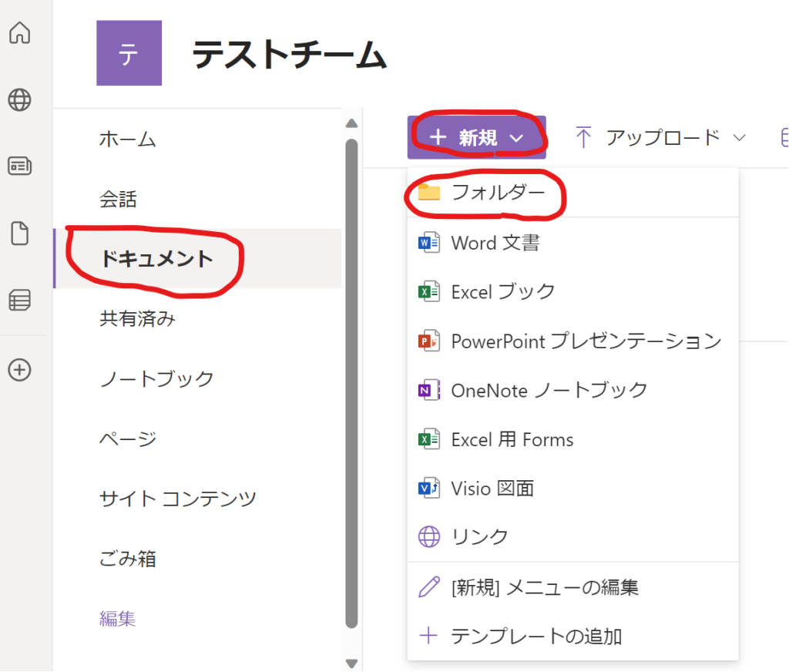Click the news icon in left app bar
The height and width of the screenshot is (672, 789).
pyautogui.click(x=19, y=166)
